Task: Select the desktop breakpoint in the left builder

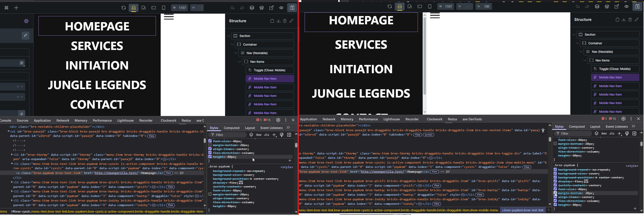Action: click(134, 8)
